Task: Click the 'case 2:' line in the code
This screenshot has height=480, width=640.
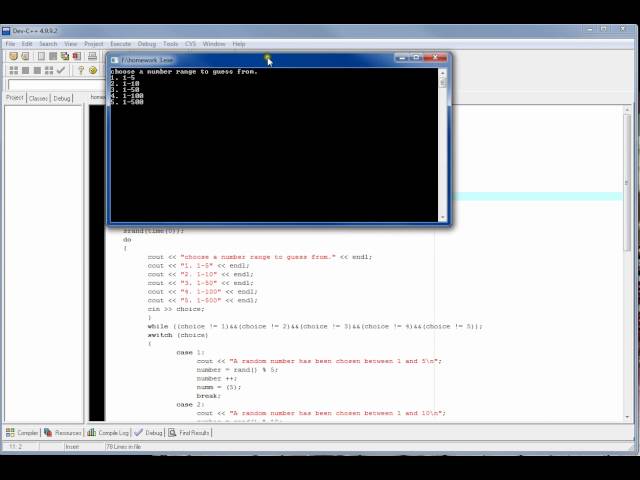Action: (x=190, y=404)
